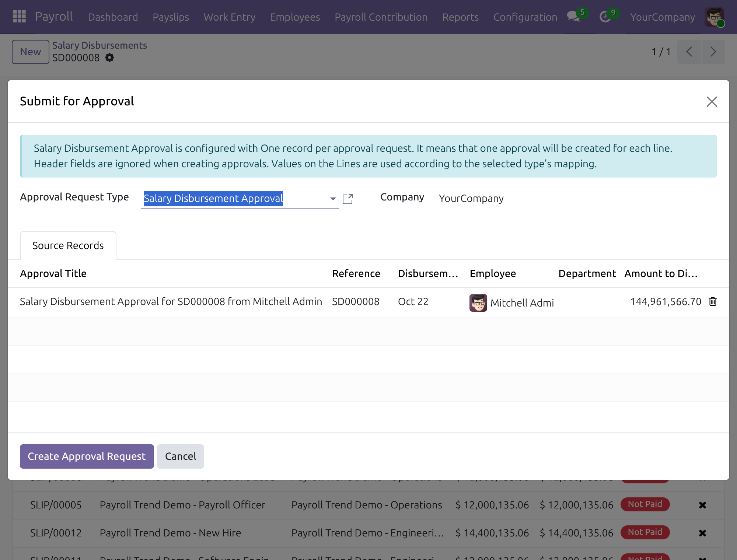Open YourCompany company switcher
This screenshot has width=737, height=560.
point(662,17)
